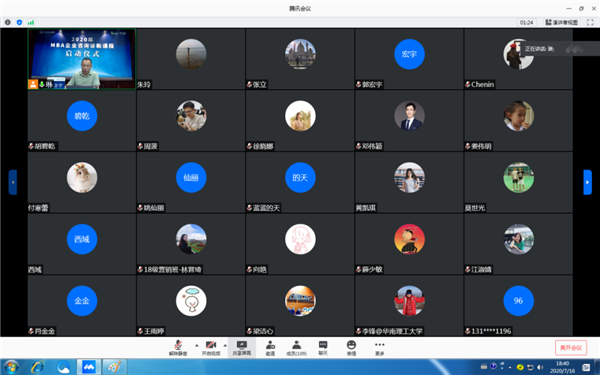
Task: Go to the next page of participants
Action: click(x=587, y=182)
